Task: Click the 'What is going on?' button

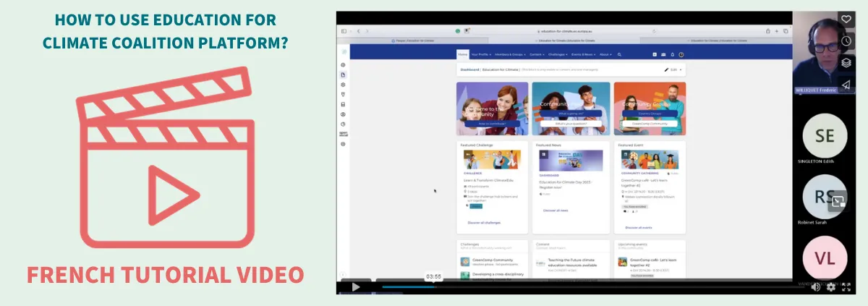Action: (571, 114)
